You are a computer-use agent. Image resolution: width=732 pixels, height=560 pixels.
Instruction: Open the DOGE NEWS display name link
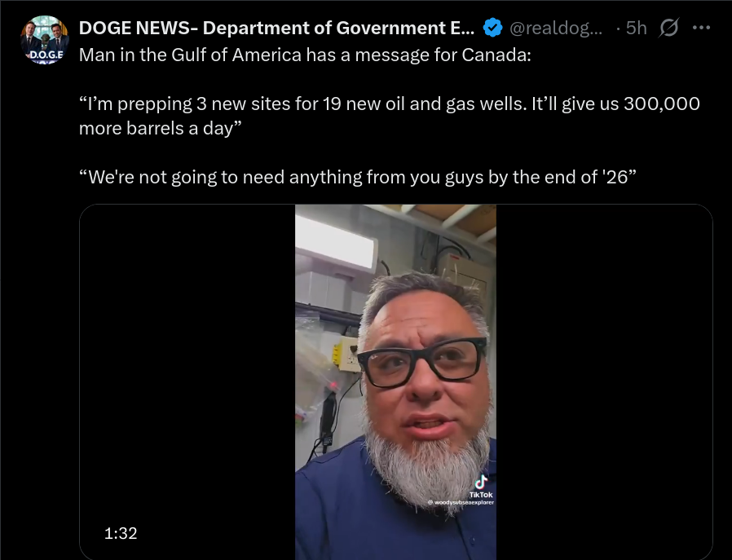276,28
